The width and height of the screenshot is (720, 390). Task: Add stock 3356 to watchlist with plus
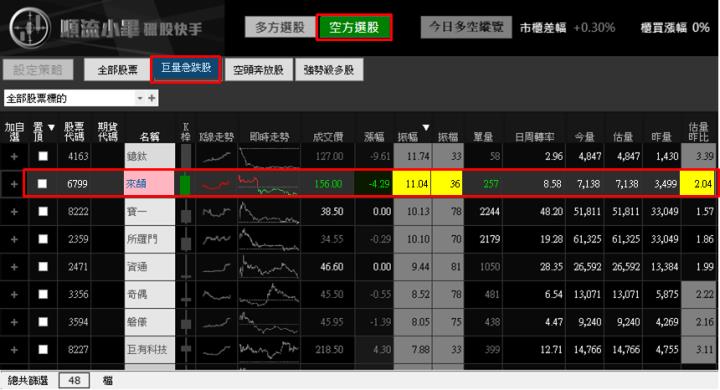click(x=14, y=294)
